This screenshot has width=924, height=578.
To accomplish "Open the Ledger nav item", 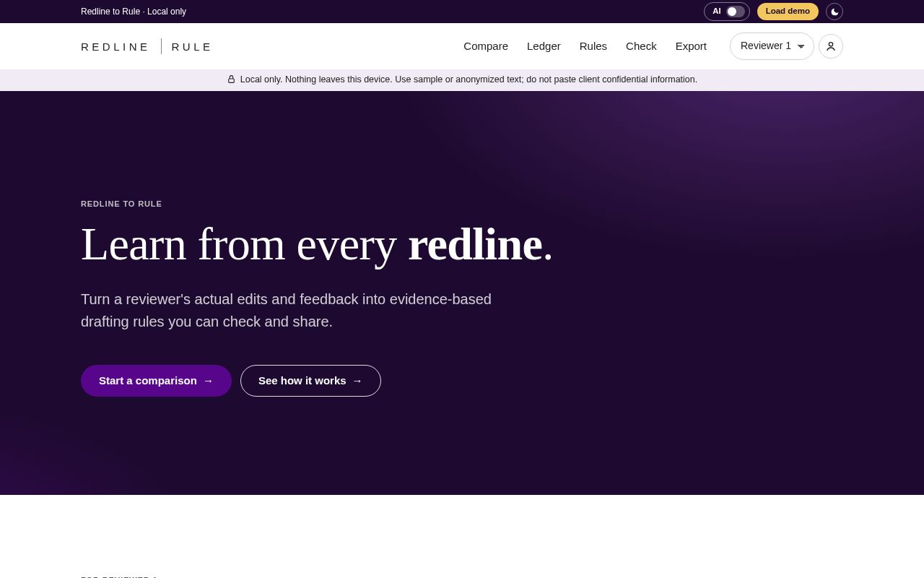I will 544,46.
